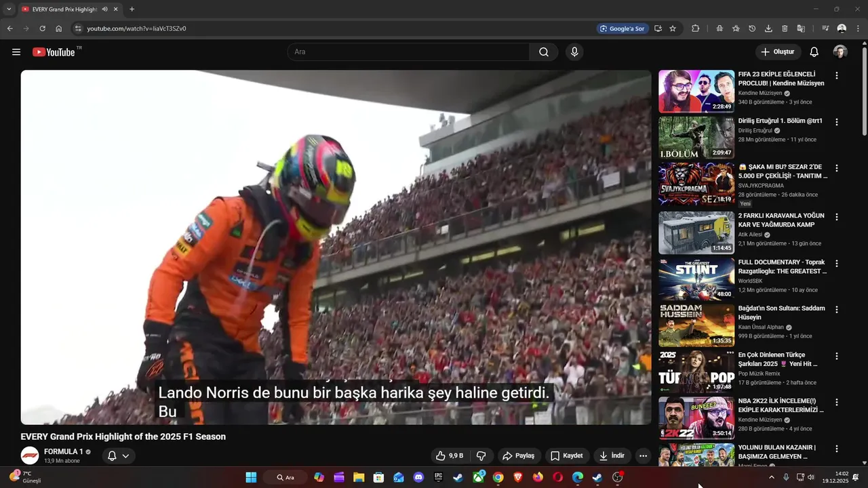Open NBA 2K22 İLK İNCELEME title

pos(781,405)
